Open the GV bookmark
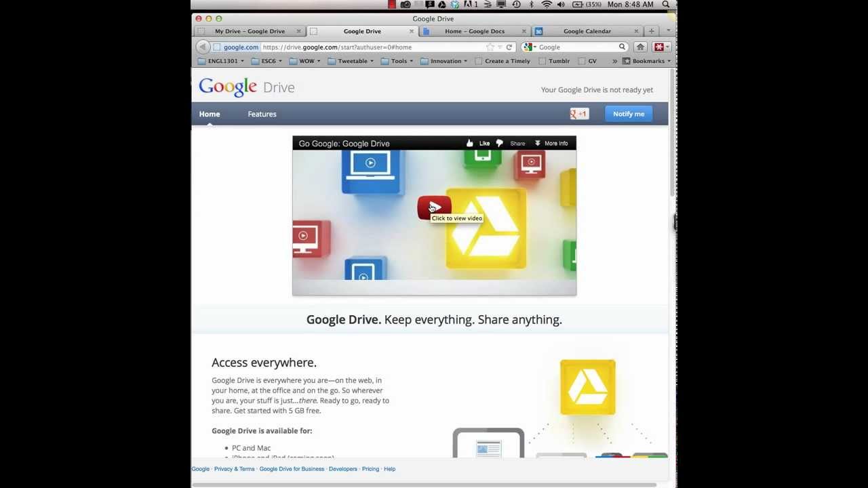This screenshot has width=868, height=488. point(588,61)
